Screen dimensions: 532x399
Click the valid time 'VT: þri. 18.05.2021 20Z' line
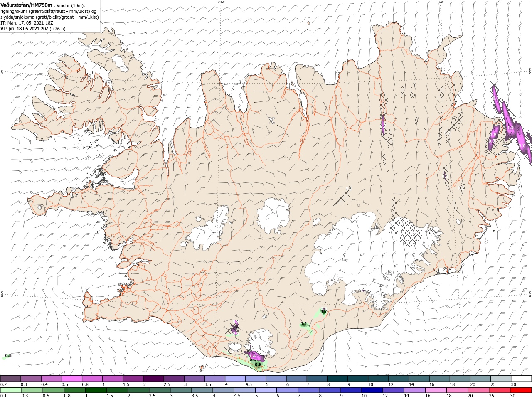pos(25,29)
